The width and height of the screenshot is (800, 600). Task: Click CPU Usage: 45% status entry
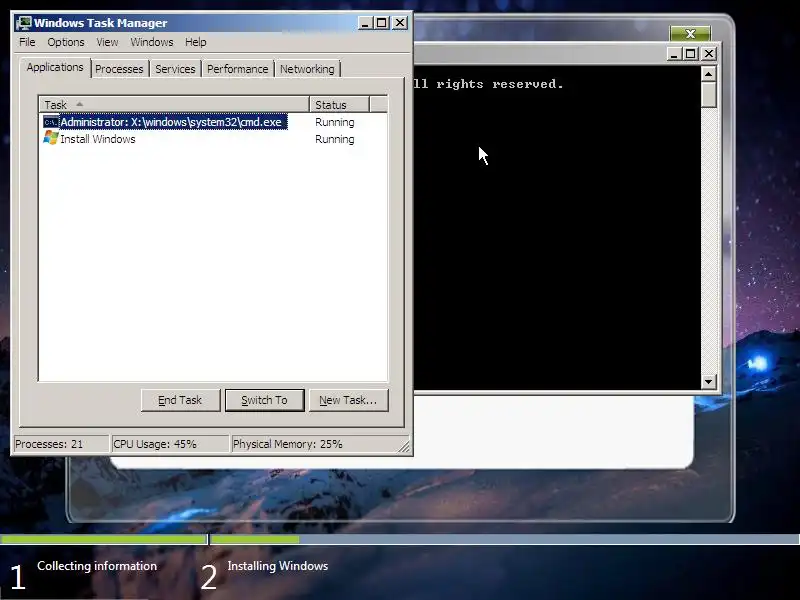pos(170,444)
